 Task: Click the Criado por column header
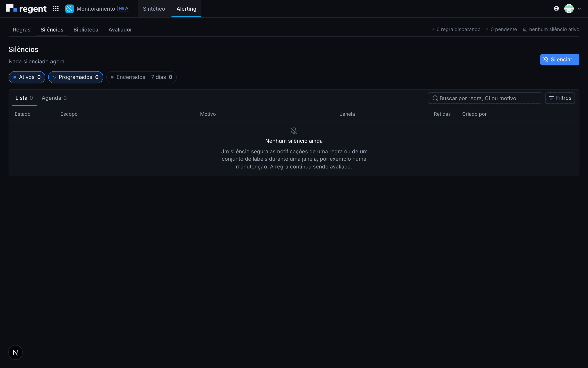click(474, 114)
